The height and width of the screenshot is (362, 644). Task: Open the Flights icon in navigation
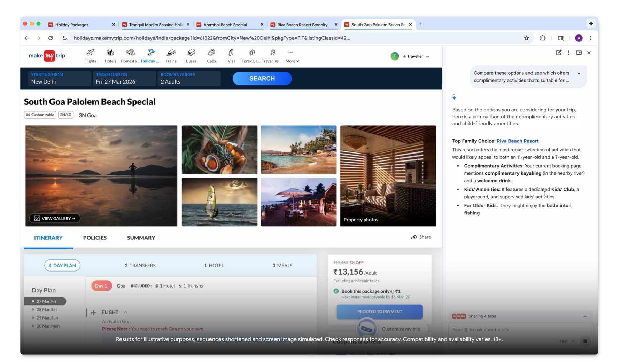90,53
